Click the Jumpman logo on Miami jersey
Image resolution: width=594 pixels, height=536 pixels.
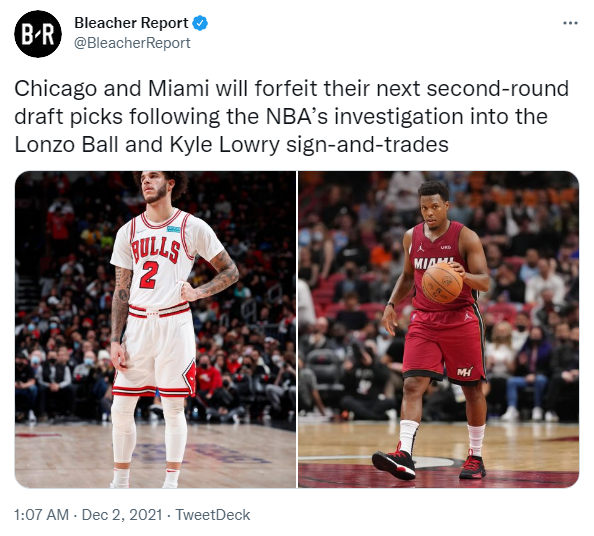click(x=420, y=248)
